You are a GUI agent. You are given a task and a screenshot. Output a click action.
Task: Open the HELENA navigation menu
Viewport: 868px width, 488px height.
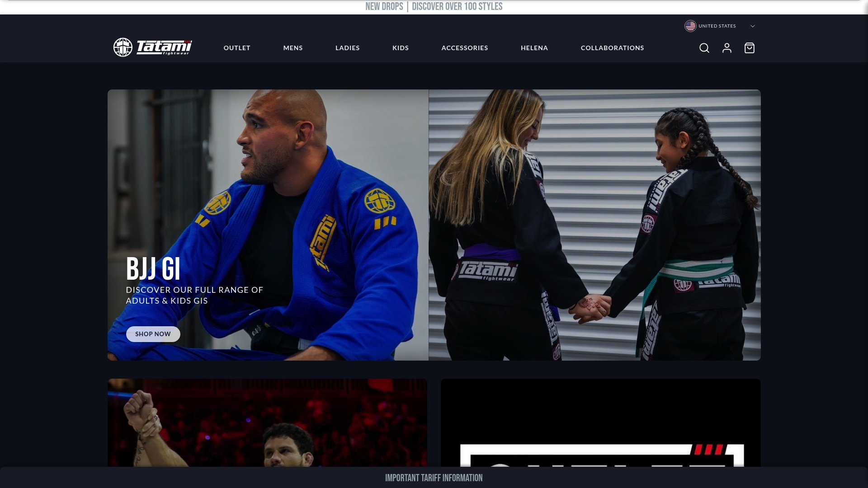point(534,48)
